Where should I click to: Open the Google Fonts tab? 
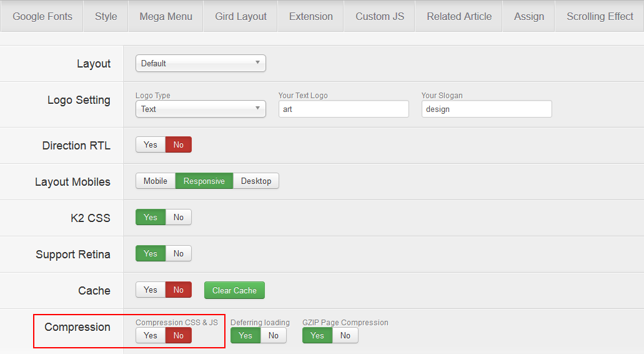tap(42, 16)
